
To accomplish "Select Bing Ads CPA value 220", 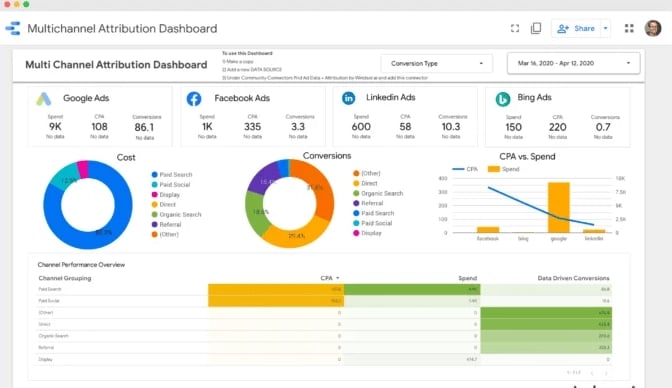I will [558, 127].
